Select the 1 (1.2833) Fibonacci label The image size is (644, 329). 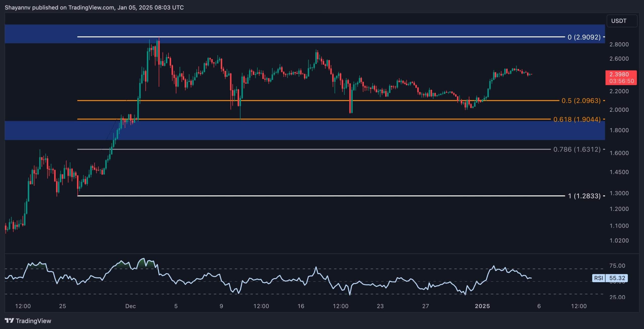[x=584, y=196]
